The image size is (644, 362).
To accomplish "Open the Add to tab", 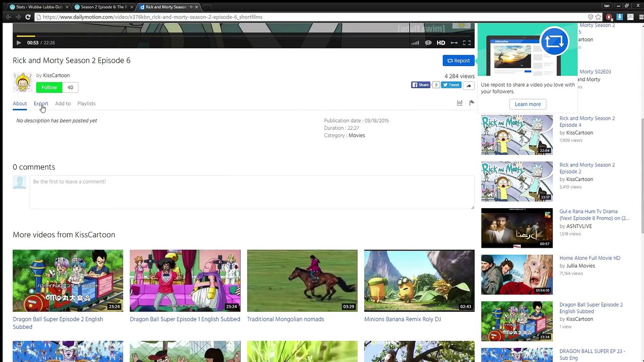I will pyautogui.click(x=63, y=104).
